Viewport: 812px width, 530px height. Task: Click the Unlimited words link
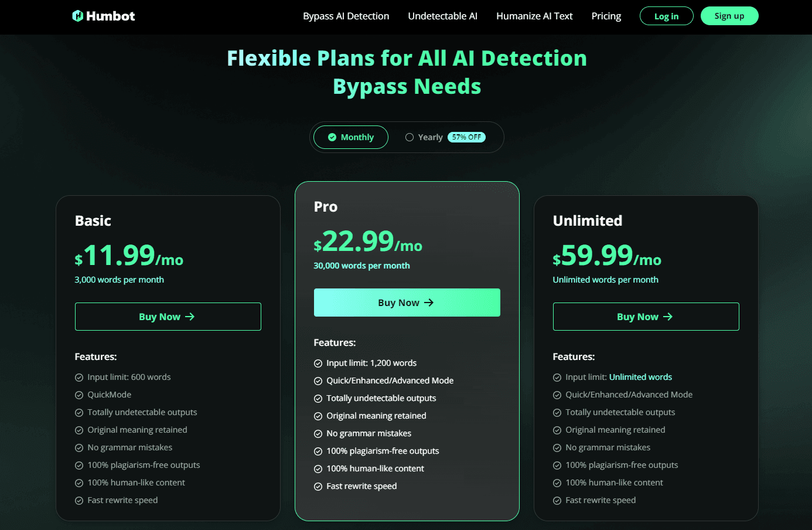pyautogui.click(x=640, y=377)
